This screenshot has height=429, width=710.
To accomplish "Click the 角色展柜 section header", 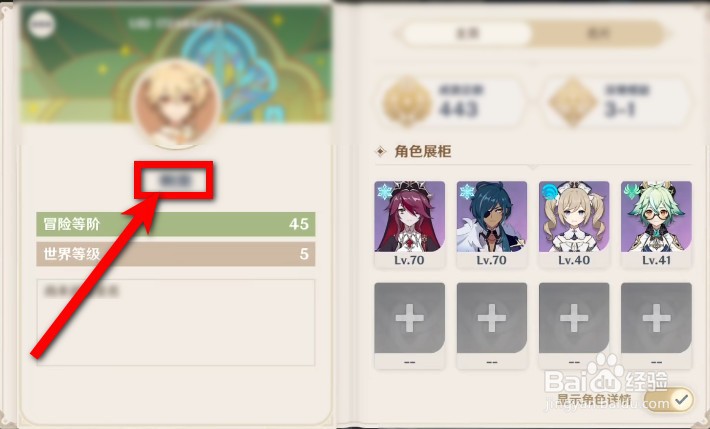I will pos(422,151).
